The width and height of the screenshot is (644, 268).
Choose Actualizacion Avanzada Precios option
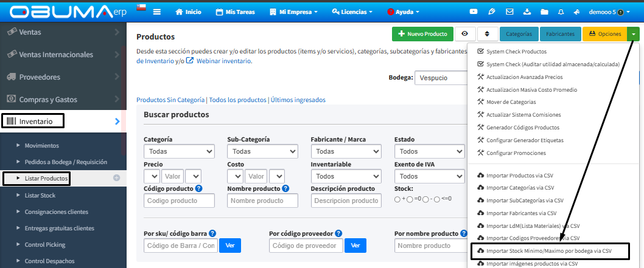[x=524, y=77]
